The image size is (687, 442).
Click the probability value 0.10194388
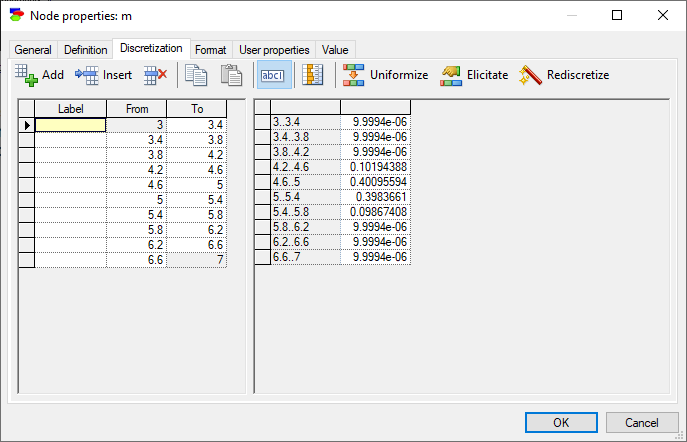coord(376,167)
